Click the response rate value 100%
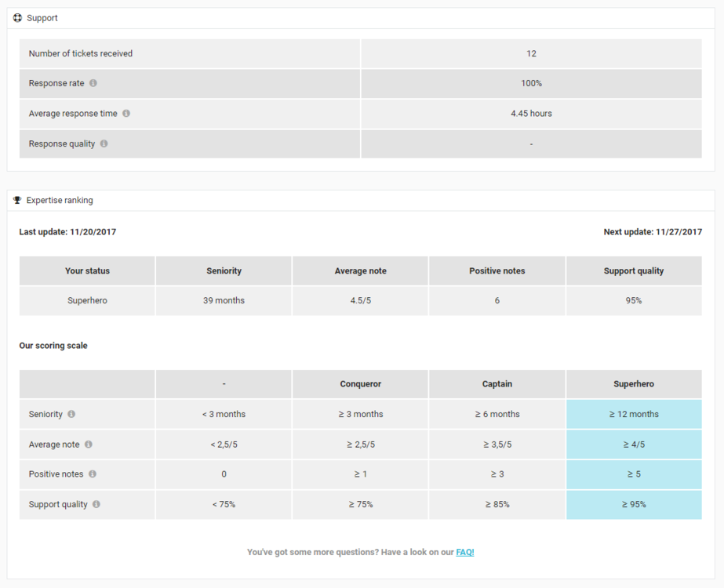The height and width of the screenshot is (588, 724). pos(532,84)
